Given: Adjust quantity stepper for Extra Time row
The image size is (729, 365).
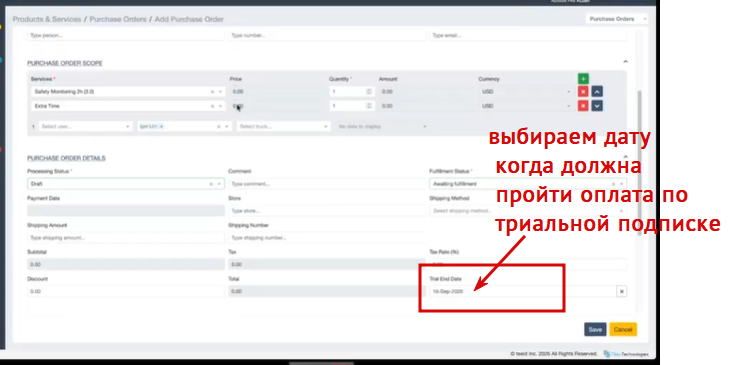Looking at the screenshot, I should point(369,106).
